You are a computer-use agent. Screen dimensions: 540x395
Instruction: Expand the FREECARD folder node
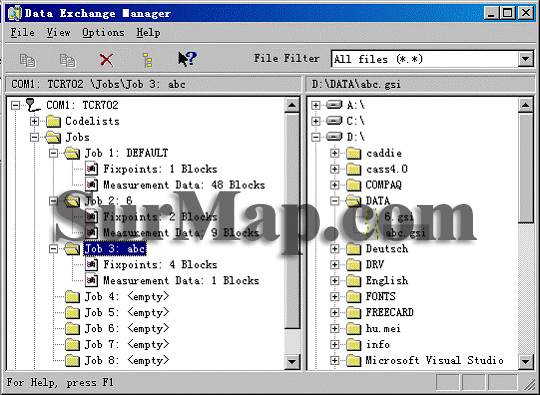tap(334, 312)
